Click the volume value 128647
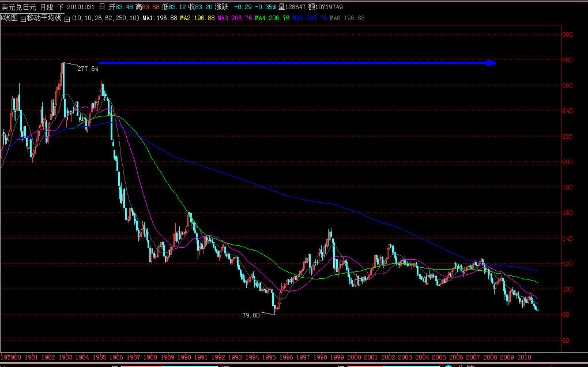The height and width of the screenshot is (367, 588). tap(296, 7)
